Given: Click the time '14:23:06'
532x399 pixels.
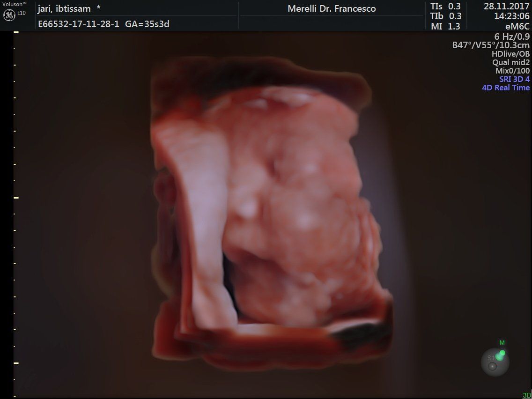Looking at the screenshot, I should point(512,16).
